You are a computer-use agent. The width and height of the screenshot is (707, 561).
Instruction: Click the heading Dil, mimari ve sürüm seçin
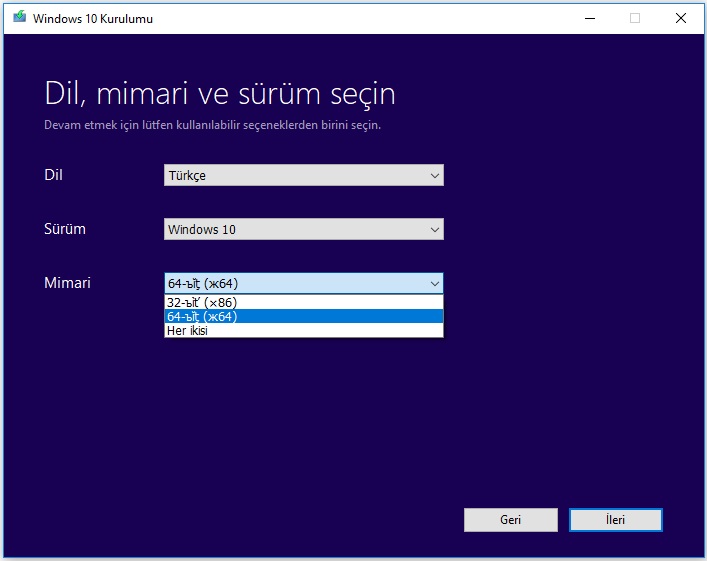pyautogui.click(x=220, y=94)
